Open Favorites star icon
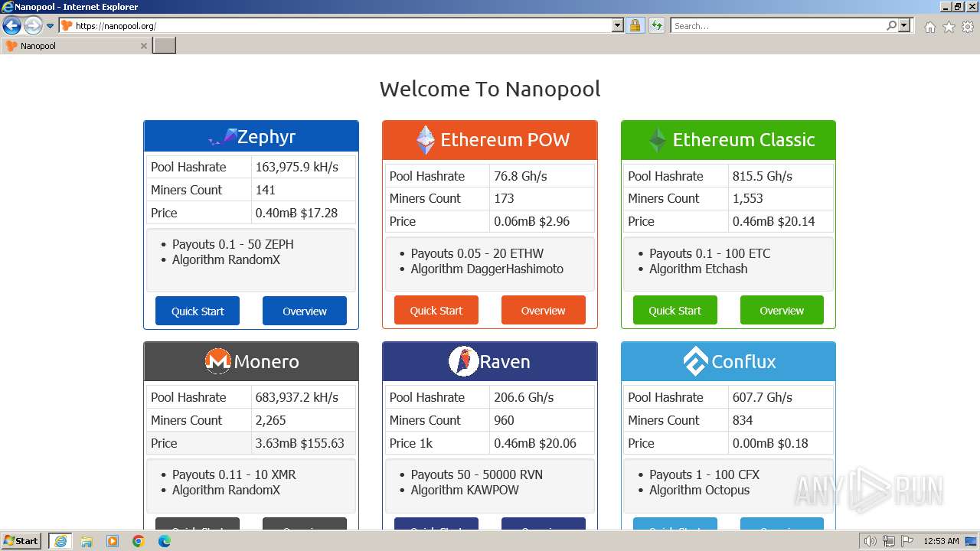 click(949, 27)
